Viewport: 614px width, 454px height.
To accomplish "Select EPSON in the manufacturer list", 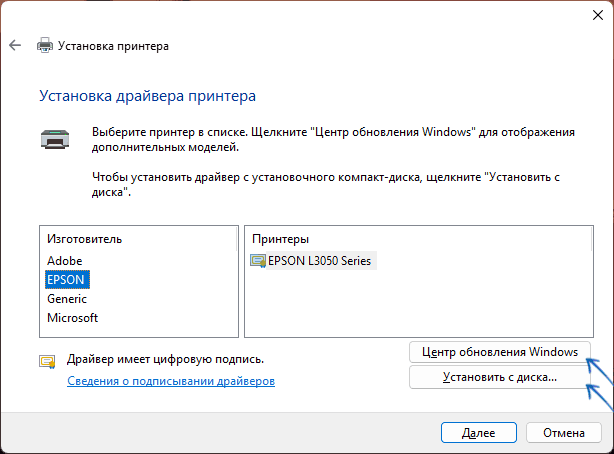I will click(x=65, y=279).
